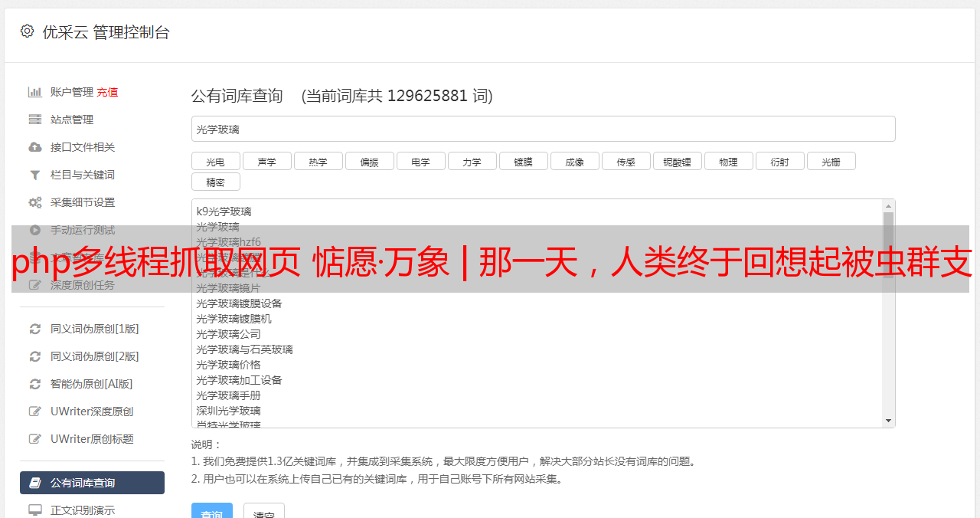The height and width of the screenshot is (518, 980).
Task: Choose the 衍射 tag button
Action: 779,161
